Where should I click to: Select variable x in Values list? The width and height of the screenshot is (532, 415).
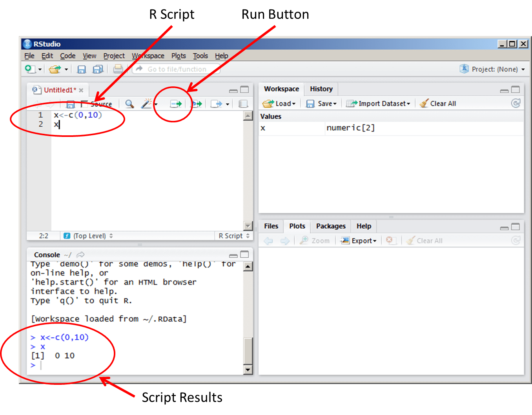coord(263,128)
